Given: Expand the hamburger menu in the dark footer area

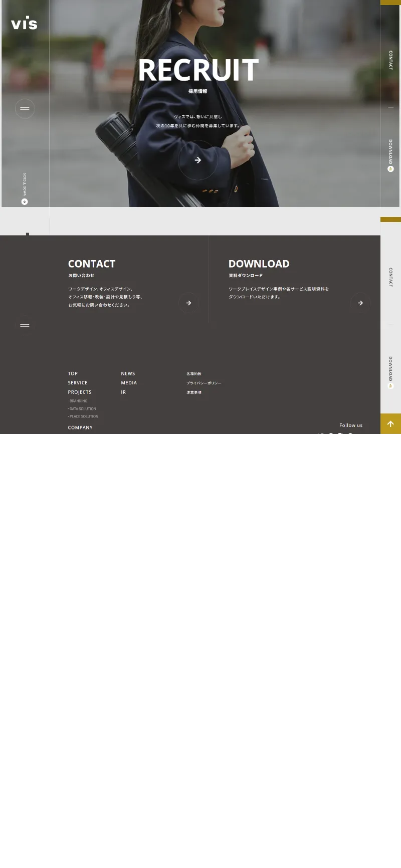Looking at the screenshot, I should 25,325.
